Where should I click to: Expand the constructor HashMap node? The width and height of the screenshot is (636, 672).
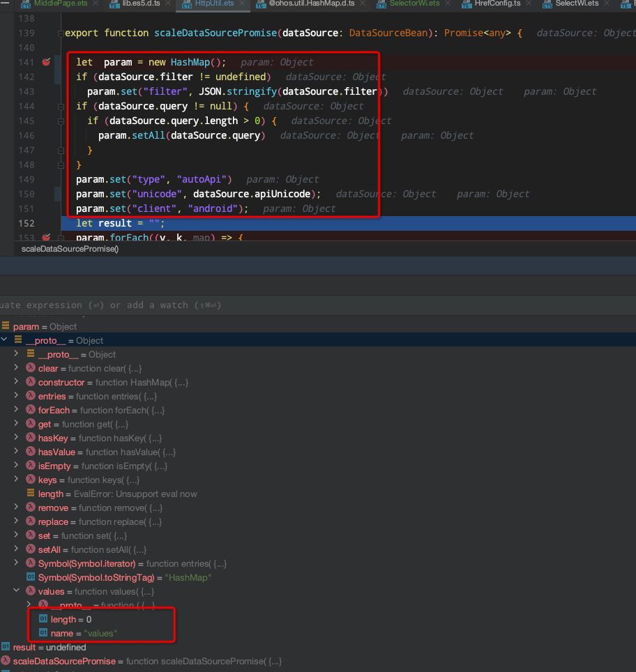[16, 381]
